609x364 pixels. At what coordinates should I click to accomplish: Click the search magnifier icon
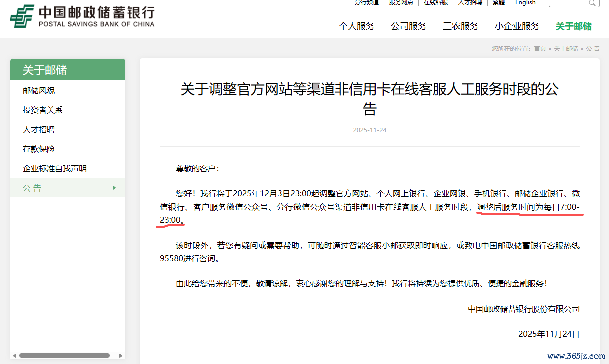(x=592, y=3)
